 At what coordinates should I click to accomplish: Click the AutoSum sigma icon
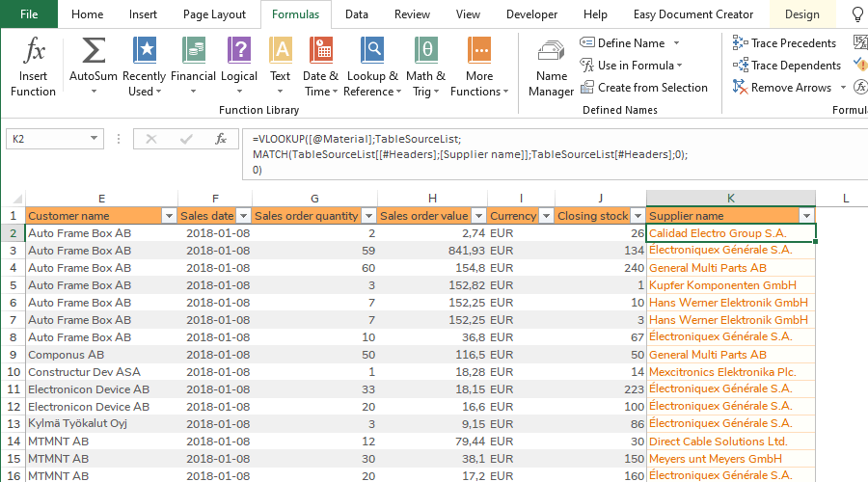click(94, 50)
